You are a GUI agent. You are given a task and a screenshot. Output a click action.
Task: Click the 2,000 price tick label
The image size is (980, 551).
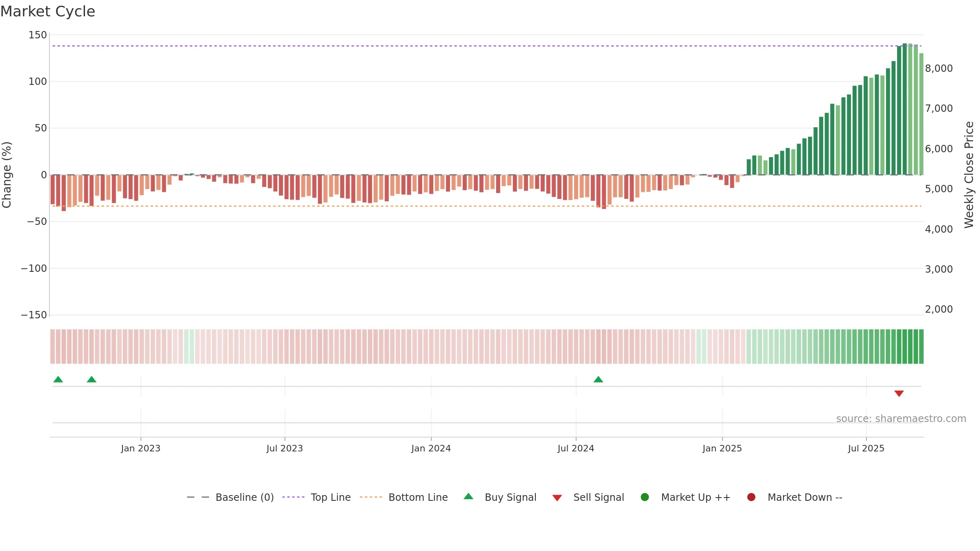coord(939,309)
